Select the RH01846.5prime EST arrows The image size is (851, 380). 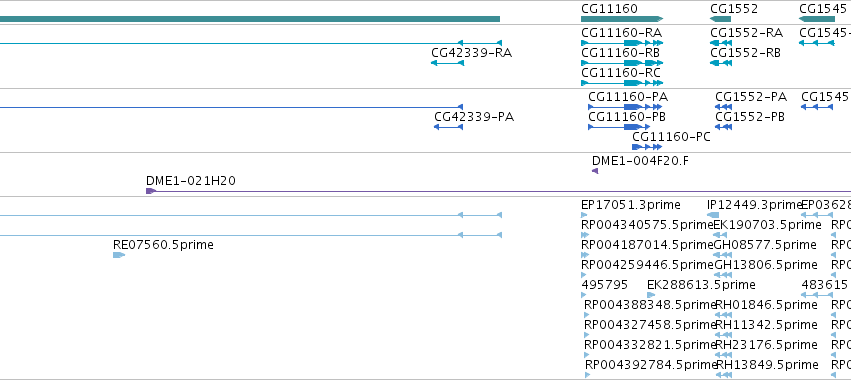tap(723, 315)
